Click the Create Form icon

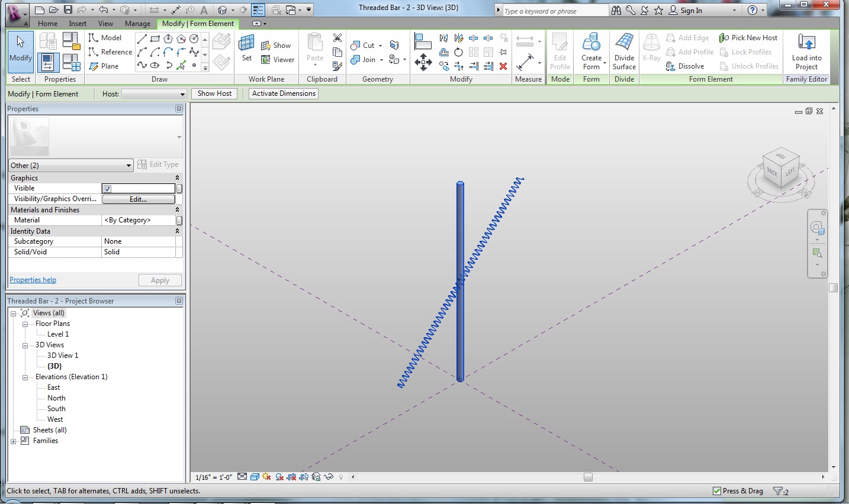pyautogui.click(x=591, y=43)
